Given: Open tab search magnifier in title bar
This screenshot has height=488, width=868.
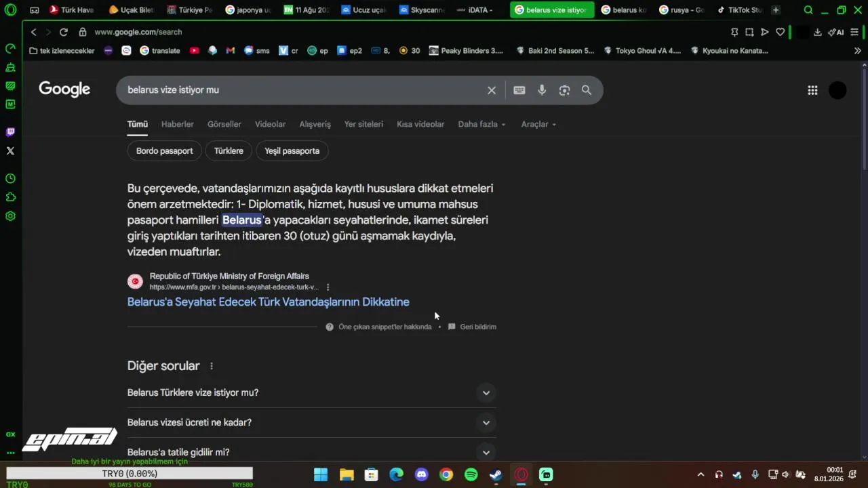Looking at the screenshot, I should tap(808, 10).
